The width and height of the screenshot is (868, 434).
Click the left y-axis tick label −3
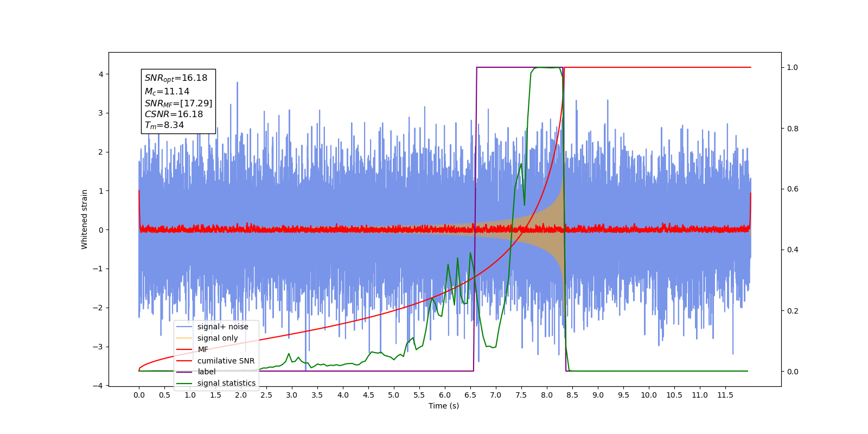click(x=98, y=347)
